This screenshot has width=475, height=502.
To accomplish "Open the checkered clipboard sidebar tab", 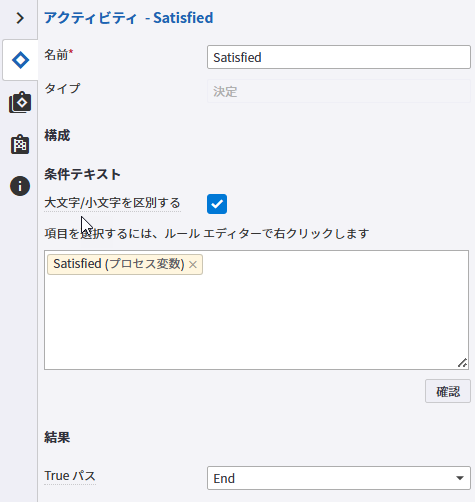I will pos(20,144).
